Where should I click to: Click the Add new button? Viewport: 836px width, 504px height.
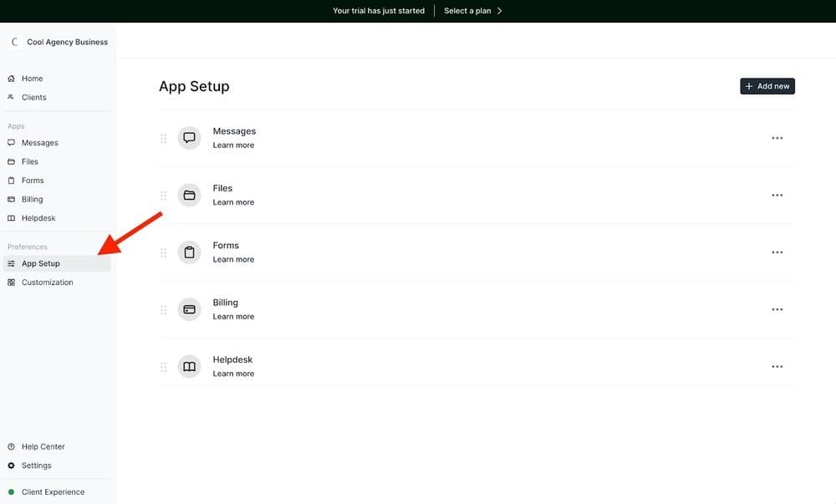tap(767, 86)
